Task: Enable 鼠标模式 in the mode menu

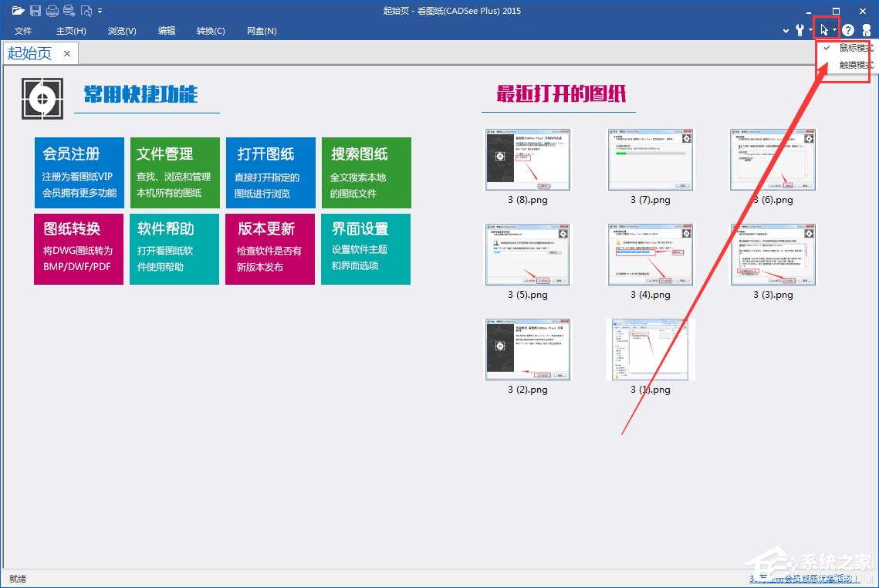Action: pos(855,47)
